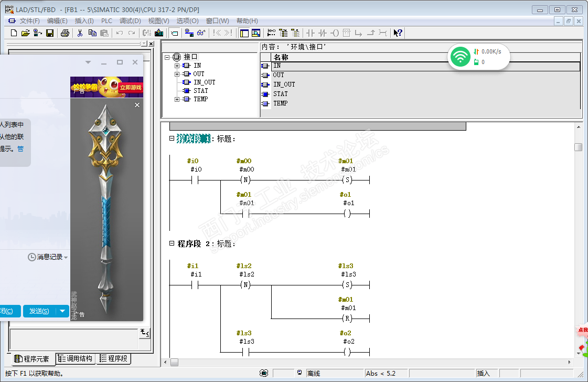This screenshot has height=382, width=588.
Task: Select the TEMP row in name table
Action: [420, 103]
